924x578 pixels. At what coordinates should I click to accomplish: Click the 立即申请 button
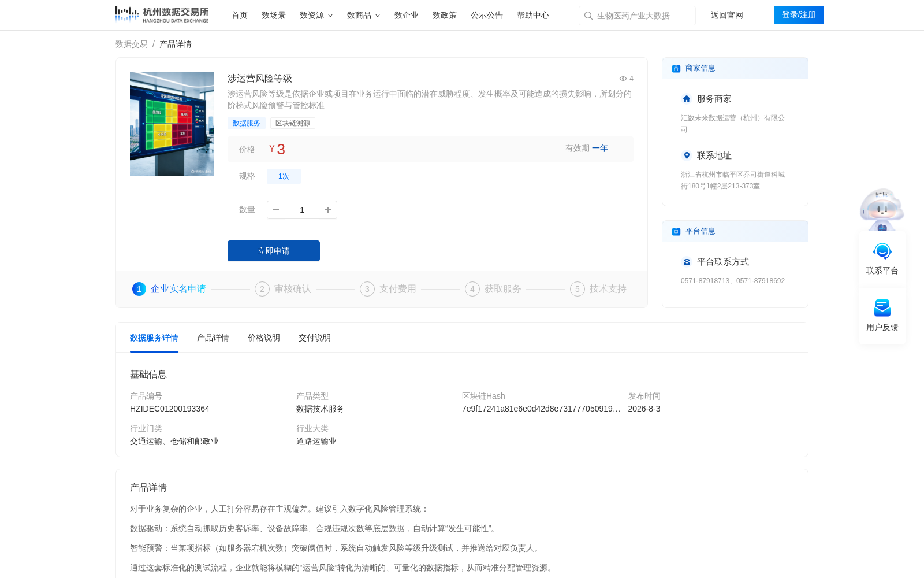click(x=274, y=251)
